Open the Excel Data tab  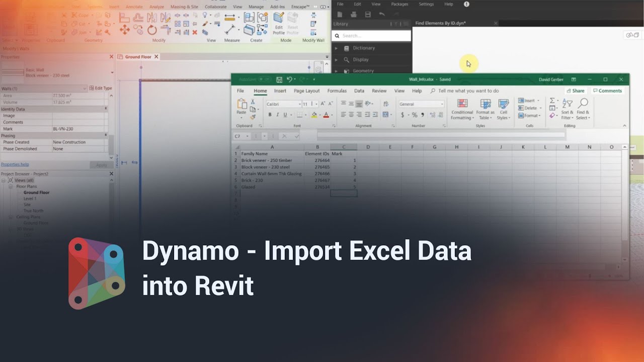pyautogui.click(x=359, y=91)
